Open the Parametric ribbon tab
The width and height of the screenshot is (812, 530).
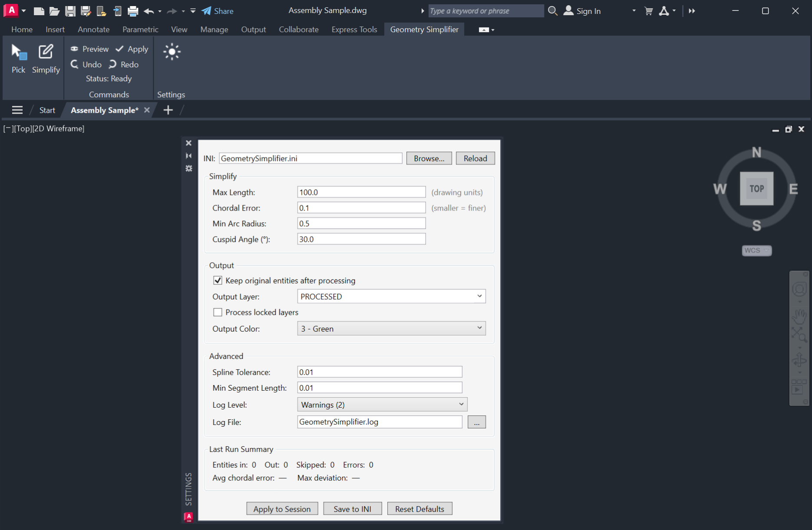[x=140, y=30]
